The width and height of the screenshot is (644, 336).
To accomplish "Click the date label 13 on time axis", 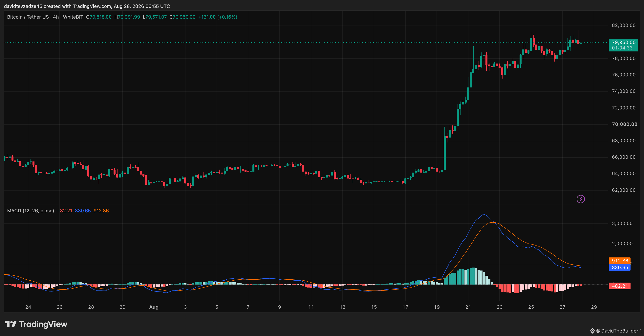I will (342, 307).
